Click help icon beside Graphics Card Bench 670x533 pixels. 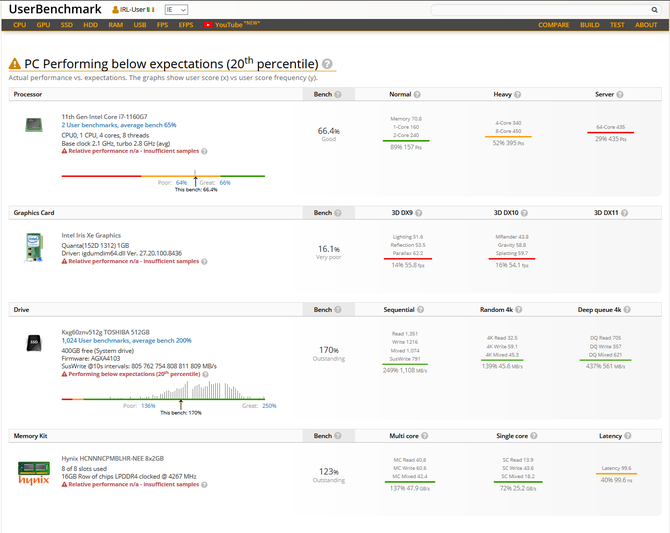[x=338, y=213]
